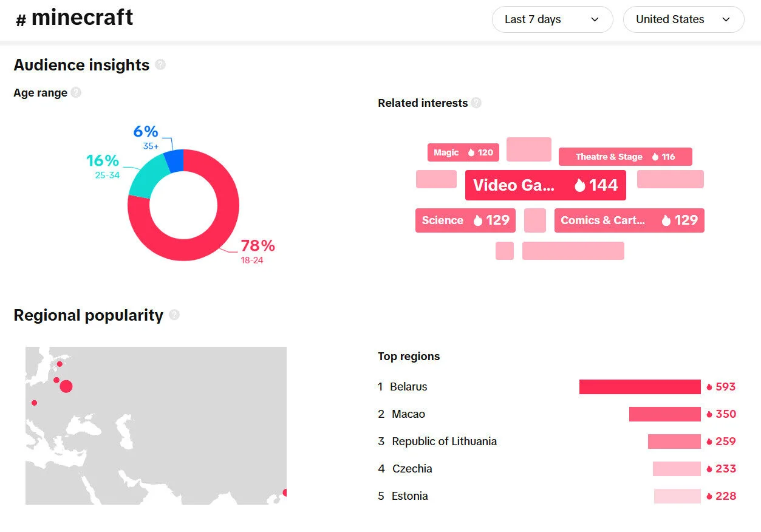761x532 pixels.
Task: Click the large red marker on the map
Action: (x=67, y=386)
